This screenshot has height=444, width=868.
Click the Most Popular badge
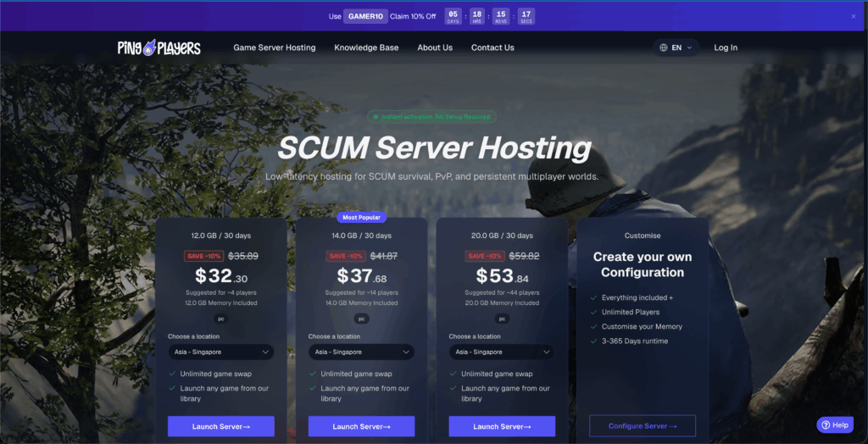[361, 218]
